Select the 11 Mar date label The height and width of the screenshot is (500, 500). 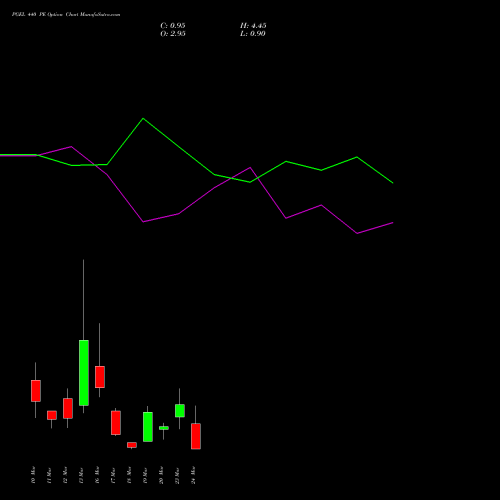point(49,475)
